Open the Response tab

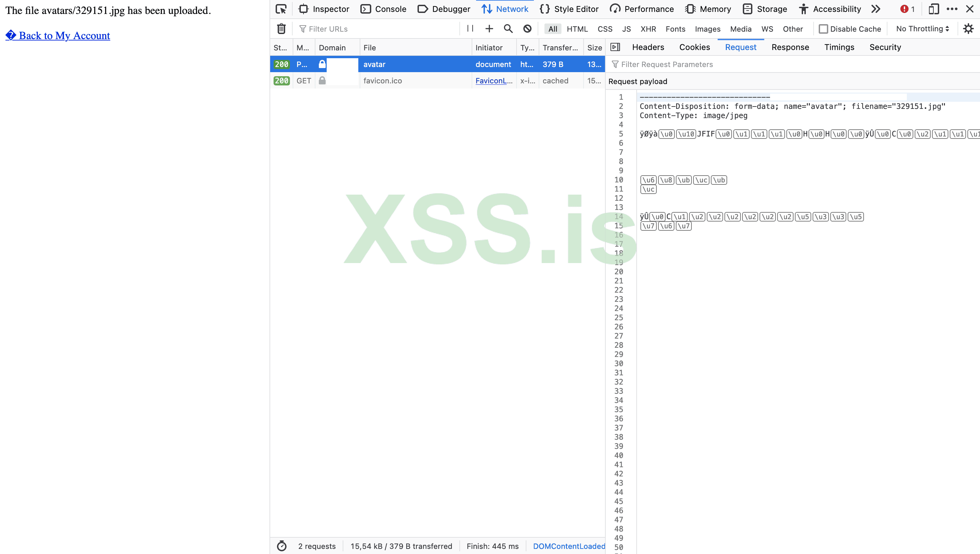[790, 47]
